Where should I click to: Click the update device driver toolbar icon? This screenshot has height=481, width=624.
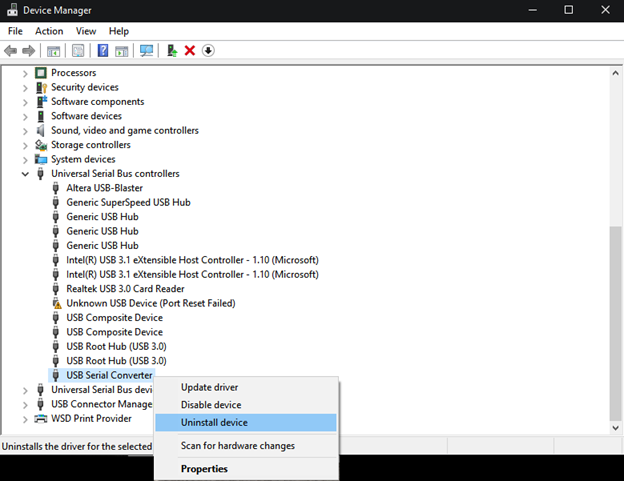pyautogui.click(x=172, y=51)
